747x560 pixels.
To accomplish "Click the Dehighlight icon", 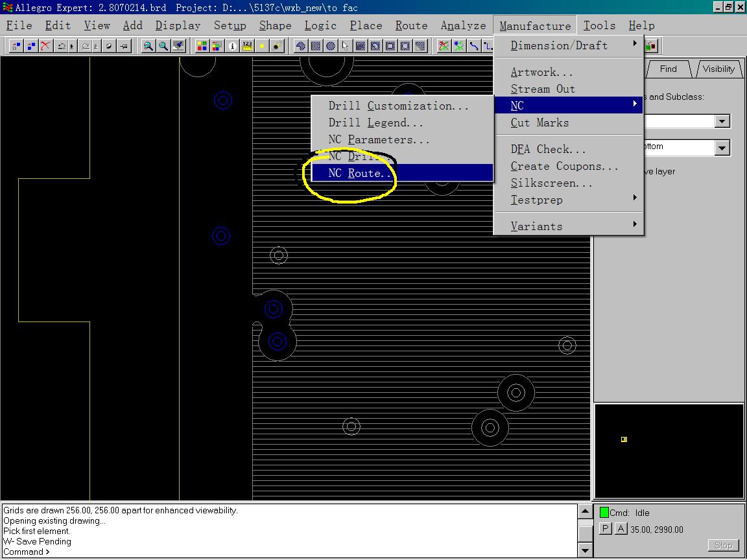I will click(277, 46).
